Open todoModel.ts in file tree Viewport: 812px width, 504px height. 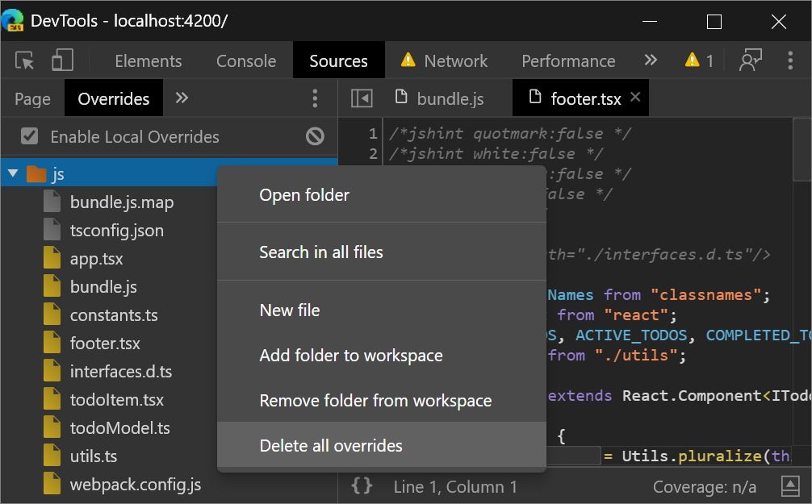(120, 428)
